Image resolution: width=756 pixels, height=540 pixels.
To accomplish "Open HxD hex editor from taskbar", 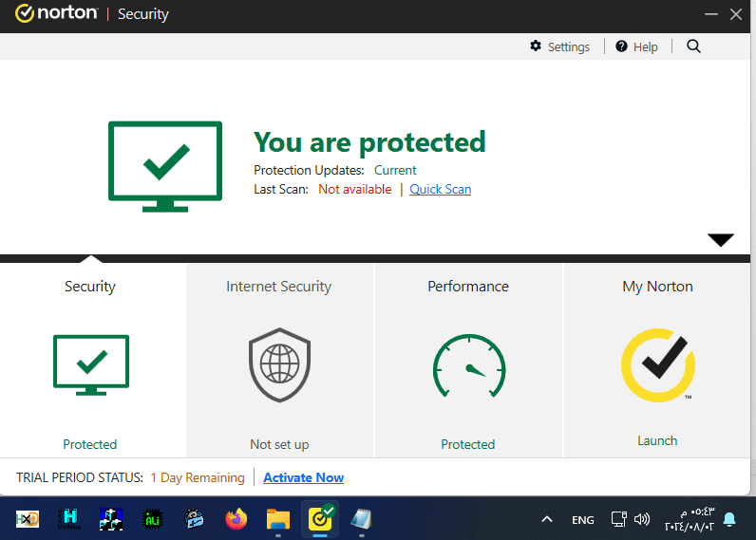I will click(x=28, y=519).
